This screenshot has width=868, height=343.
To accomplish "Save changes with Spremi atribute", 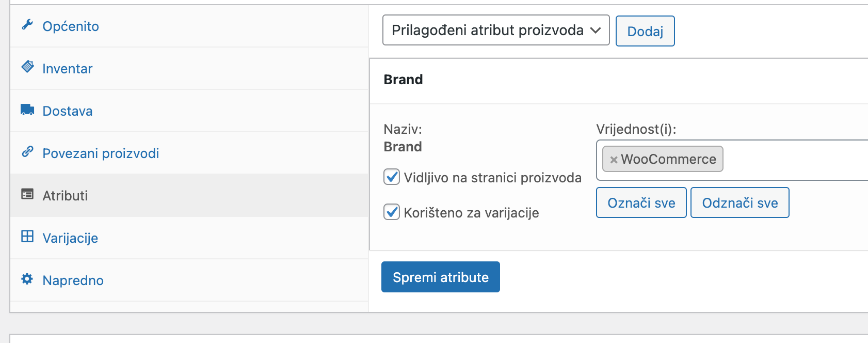I will pos(440,277).
